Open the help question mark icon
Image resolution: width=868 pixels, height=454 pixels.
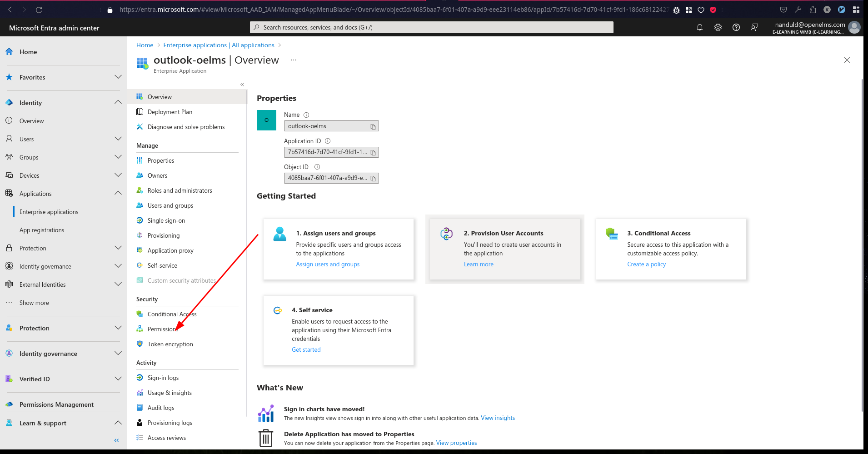click(736, 27)
